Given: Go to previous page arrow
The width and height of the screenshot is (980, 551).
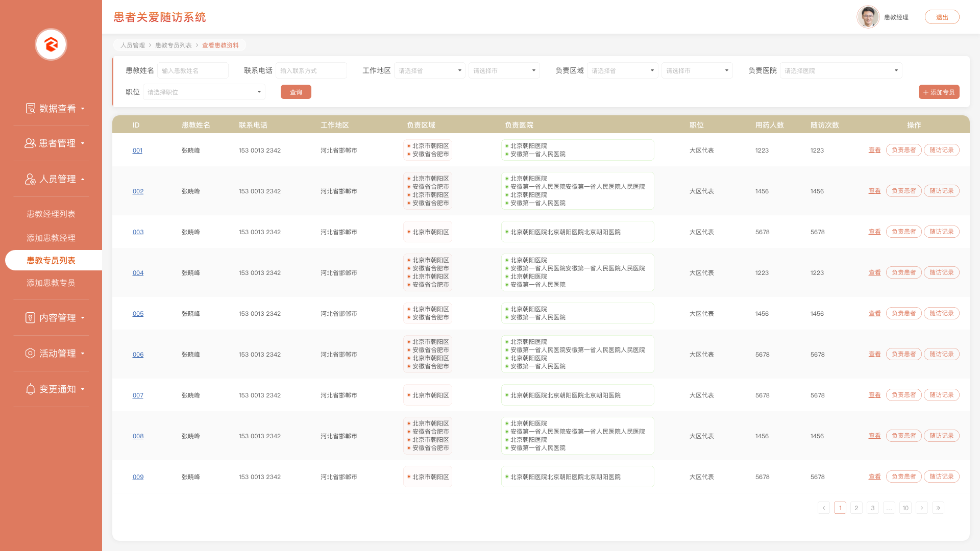Looking at the screenshot, I should tap(824, 508).
